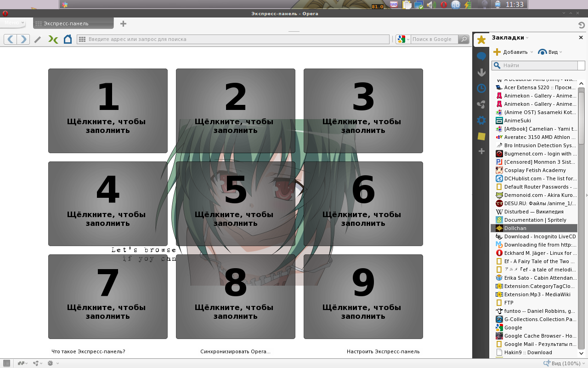The width and height of the screenshot is (588, 368).
Task: Click the green fast-forward toolbar icon
Action: click(53, 40)
